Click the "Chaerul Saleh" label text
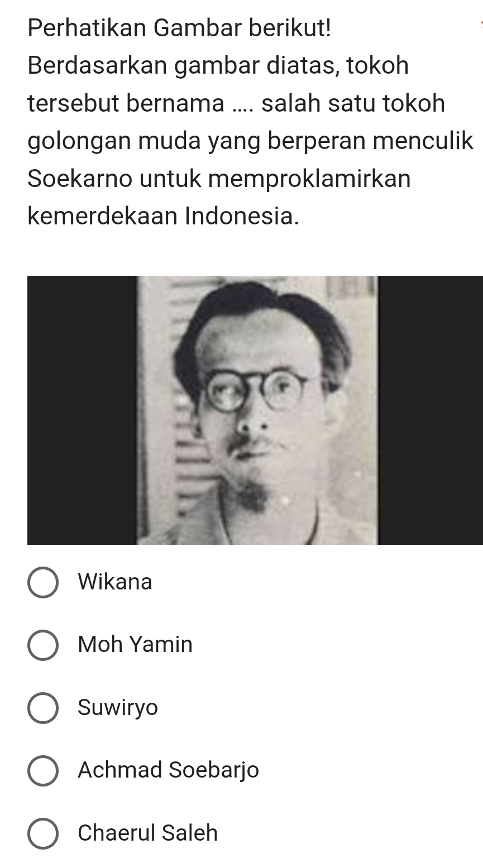Screen dimensions: 483x868 pos(148,833)
